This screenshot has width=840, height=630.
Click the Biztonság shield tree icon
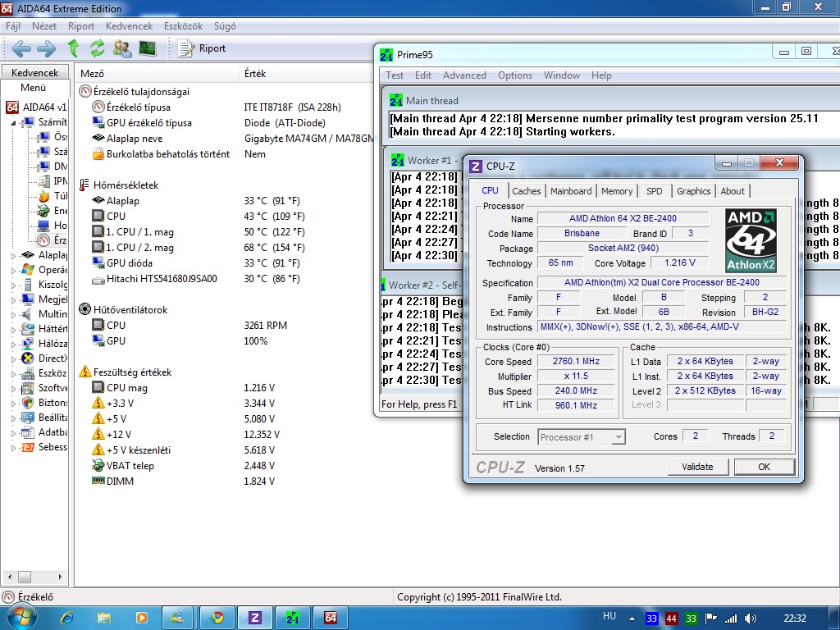27,403
